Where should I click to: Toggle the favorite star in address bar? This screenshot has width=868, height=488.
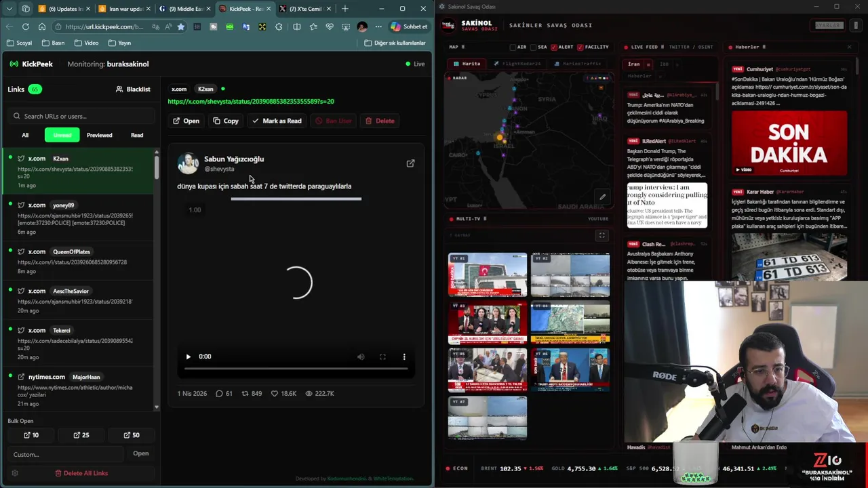[180, 26]
